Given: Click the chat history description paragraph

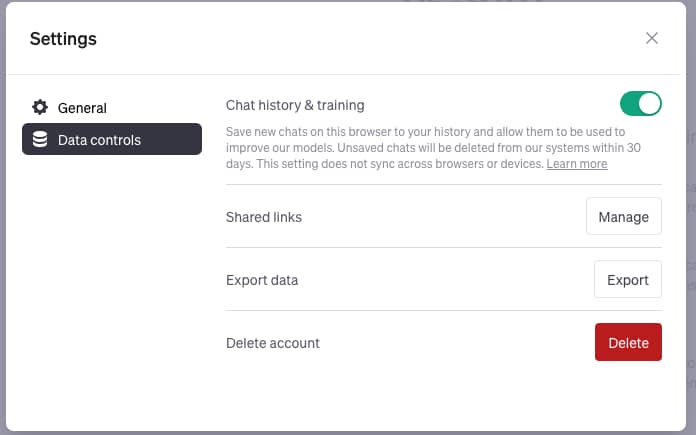Looking at the screenshot, I should (x=433, y=148).
